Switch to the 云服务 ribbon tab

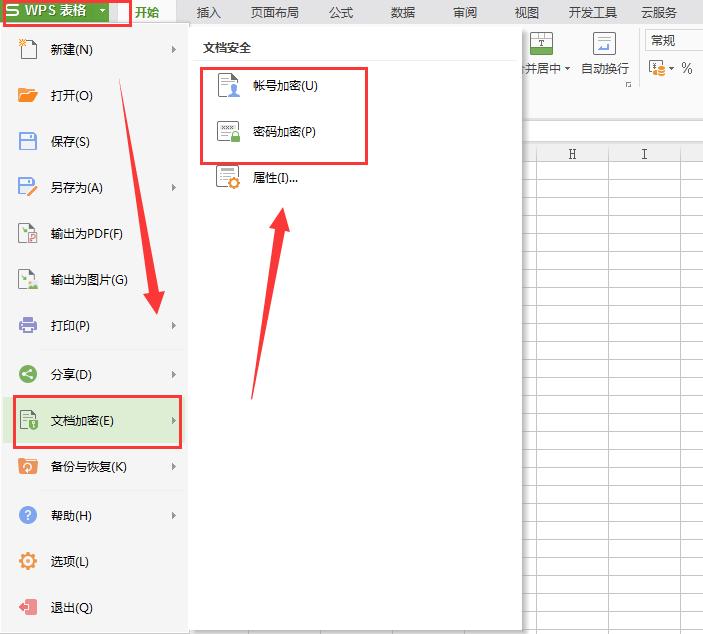click(x=659, y=12)
